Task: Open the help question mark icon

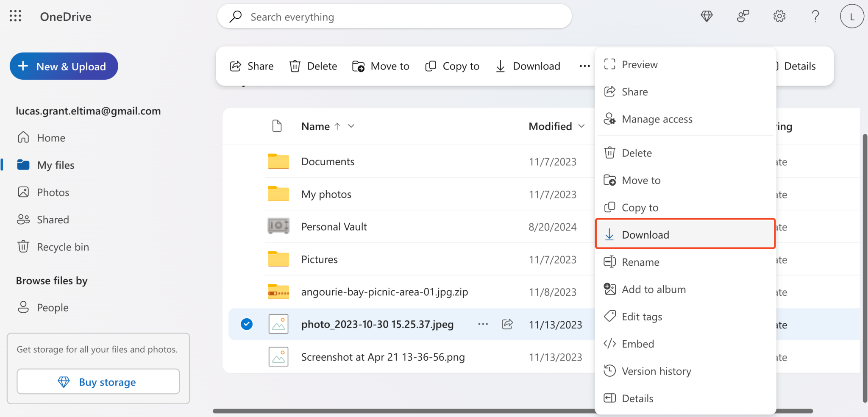Action: (x=815, y=17)
